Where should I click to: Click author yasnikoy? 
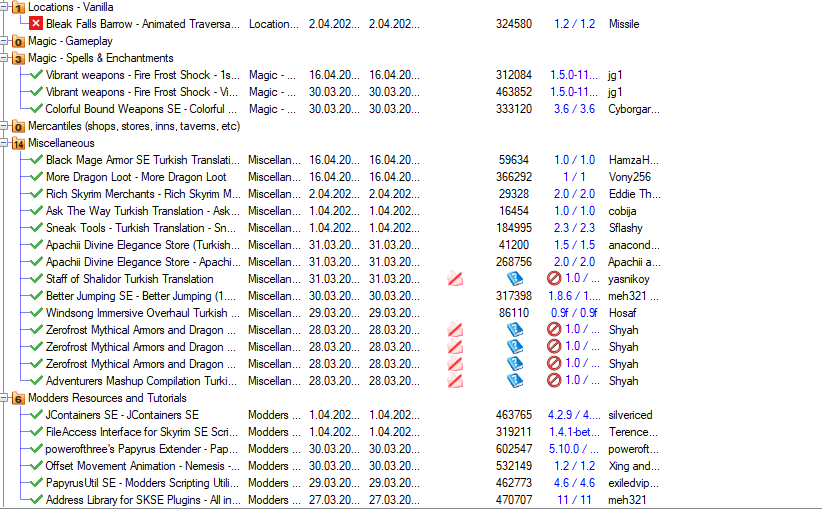(x=629, y=279)
